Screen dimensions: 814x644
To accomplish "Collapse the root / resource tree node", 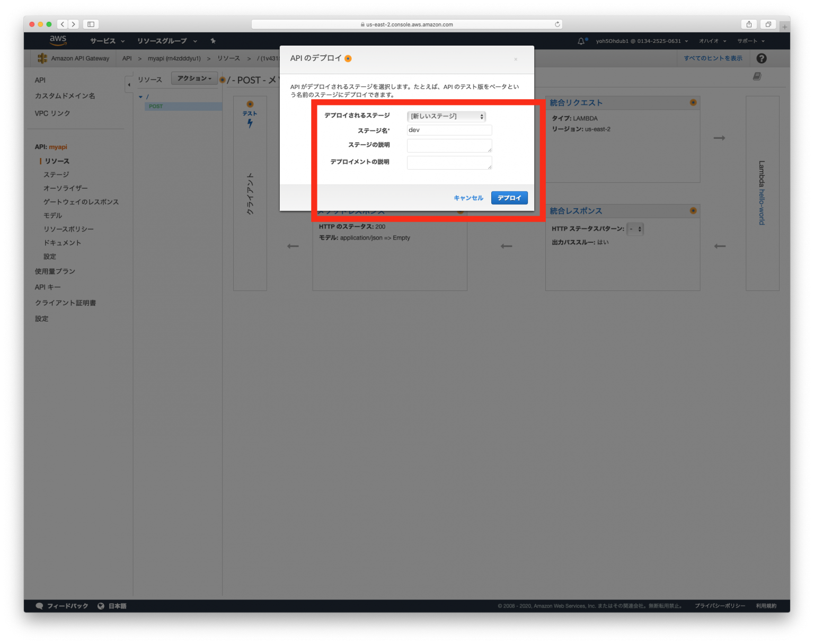I will 140,96.
